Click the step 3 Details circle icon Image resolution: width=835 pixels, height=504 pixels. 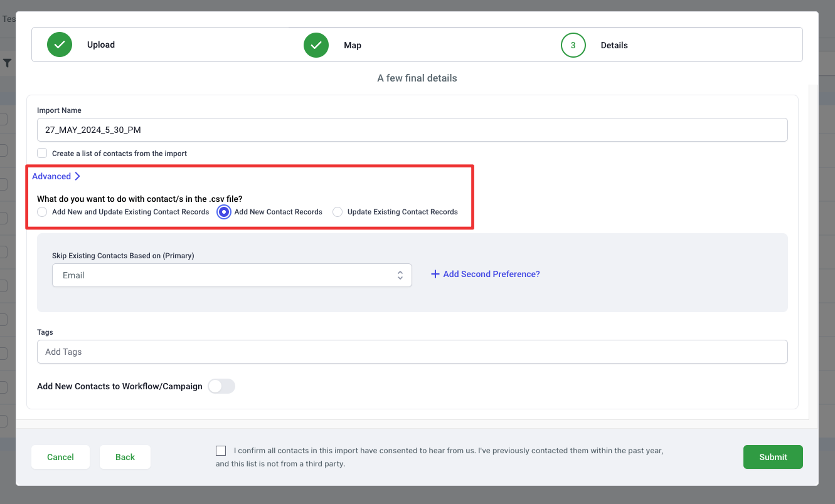[x=573, y=45]
